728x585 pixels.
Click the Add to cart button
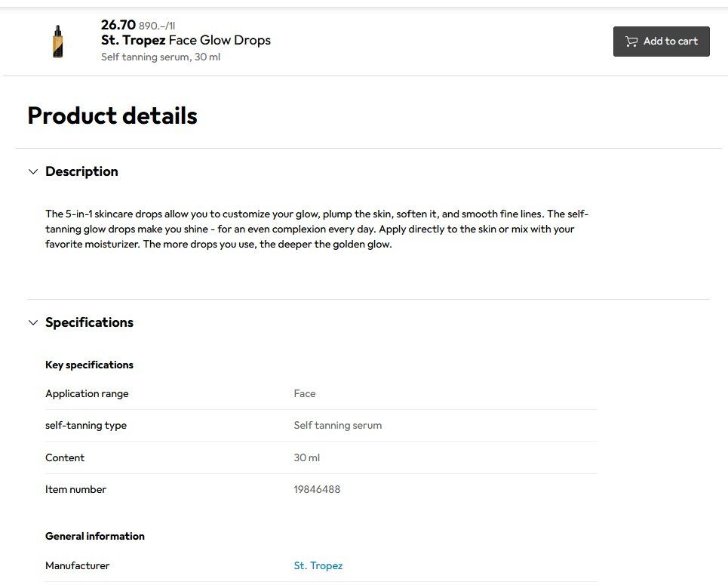point(661,42)
